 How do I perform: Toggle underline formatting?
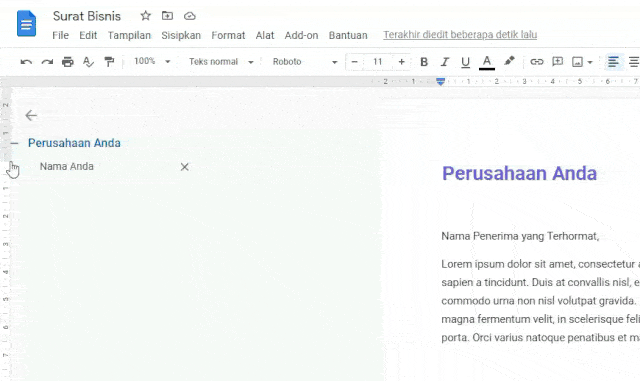pos(465,62)
